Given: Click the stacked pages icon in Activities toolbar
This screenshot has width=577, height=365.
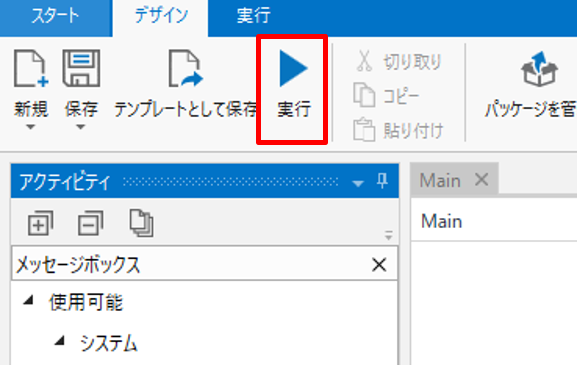Looking at the screenshot, I should pyautogui.click(x=141, y=223).
